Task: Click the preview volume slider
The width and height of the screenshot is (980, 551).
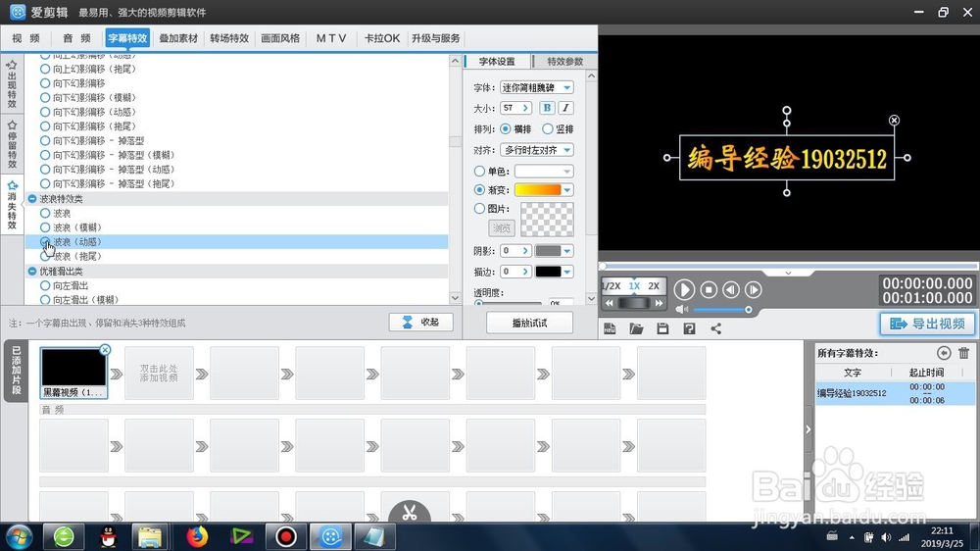Action: coord(722,310)
